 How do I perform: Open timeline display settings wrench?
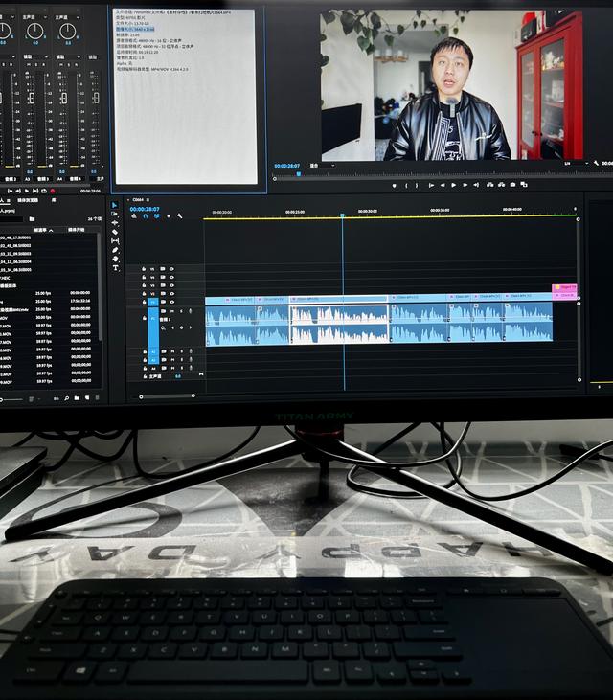179,216
